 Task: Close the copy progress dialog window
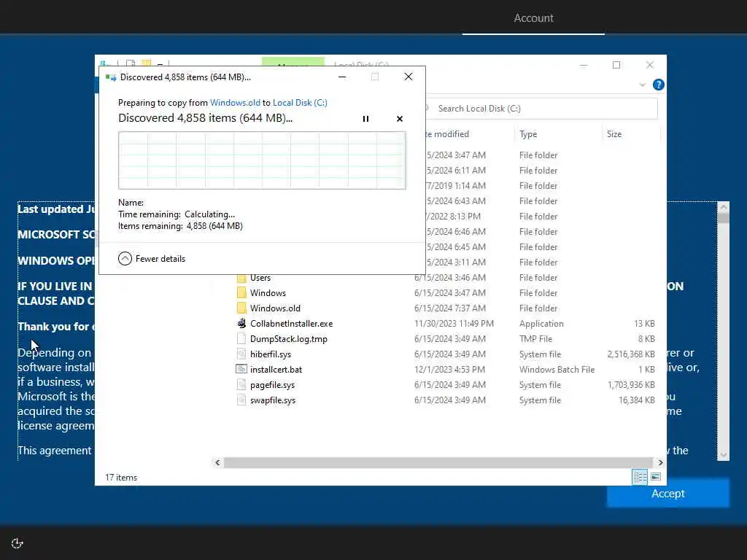(409, 77)
